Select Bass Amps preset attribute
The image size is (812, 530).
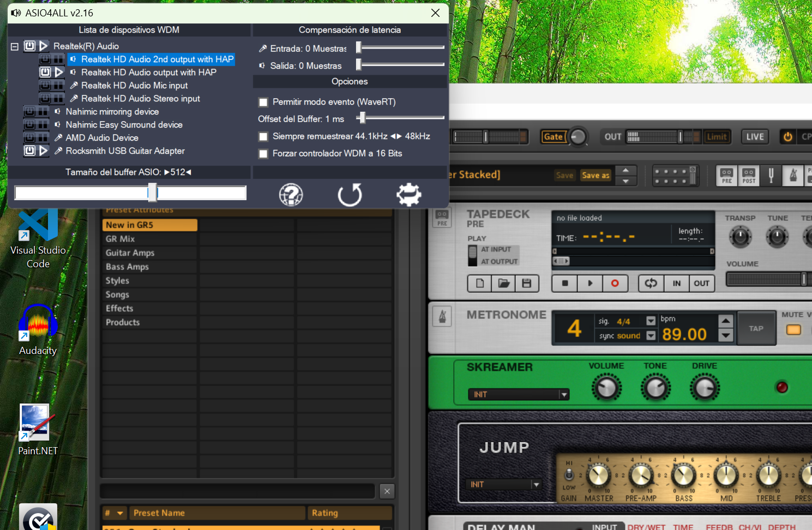(x=150, y=267)
